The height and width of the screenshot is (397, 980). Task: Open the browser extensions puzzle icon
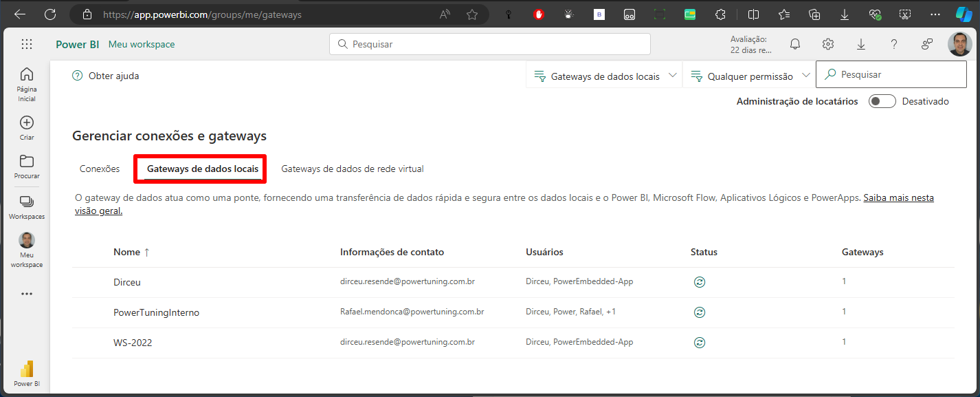[x=720, y=14]
